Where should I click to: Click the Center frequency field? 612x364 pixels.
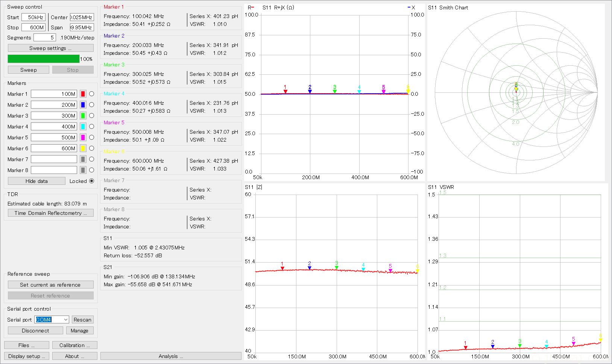[82, 17]
